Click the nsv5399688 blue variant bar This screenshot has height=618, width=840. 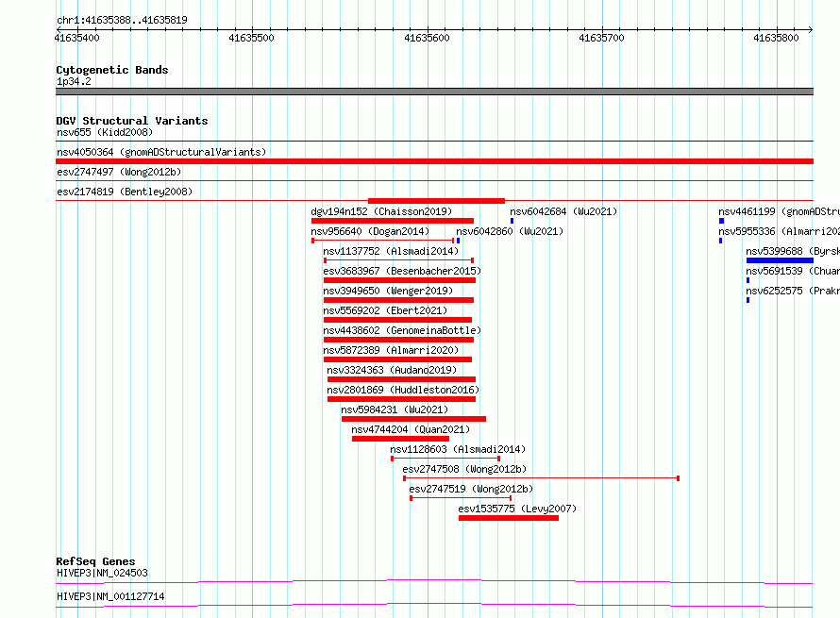[780, 260]
